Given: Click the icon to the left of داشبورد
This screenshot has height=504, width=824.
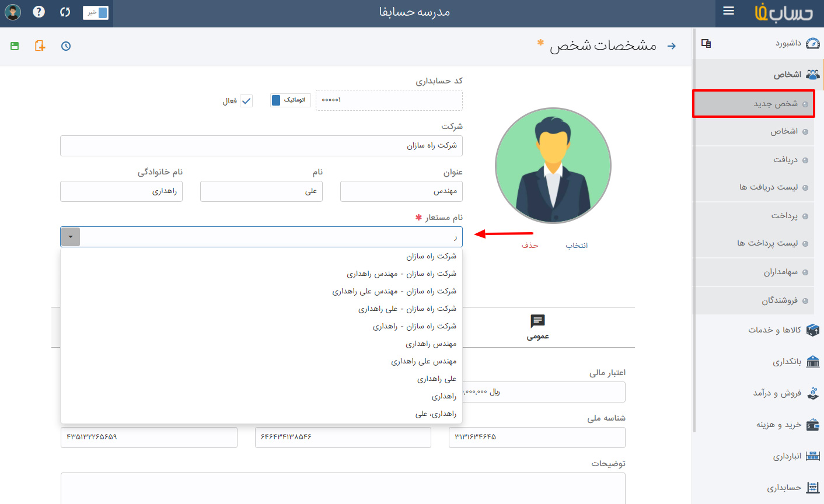Looking at the screenshot, I should [x=706, y=43].
